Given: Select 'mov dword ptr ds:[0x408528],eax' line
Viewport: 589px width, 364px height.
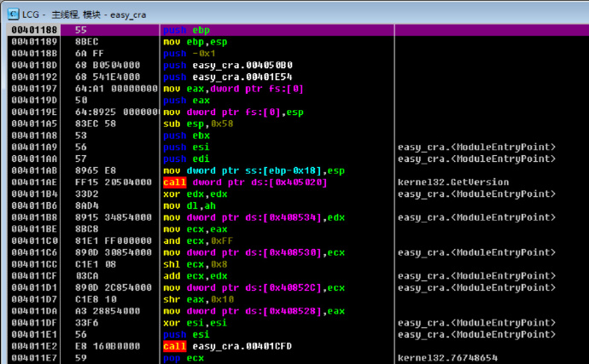Looking at the screenshot, I should (254, 310).
